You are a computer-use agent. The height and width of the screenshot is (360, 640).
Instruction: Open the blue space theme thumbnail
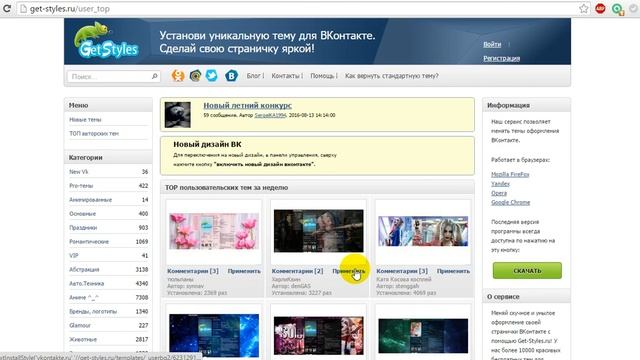pyautogui.click(x=214, y=335)
